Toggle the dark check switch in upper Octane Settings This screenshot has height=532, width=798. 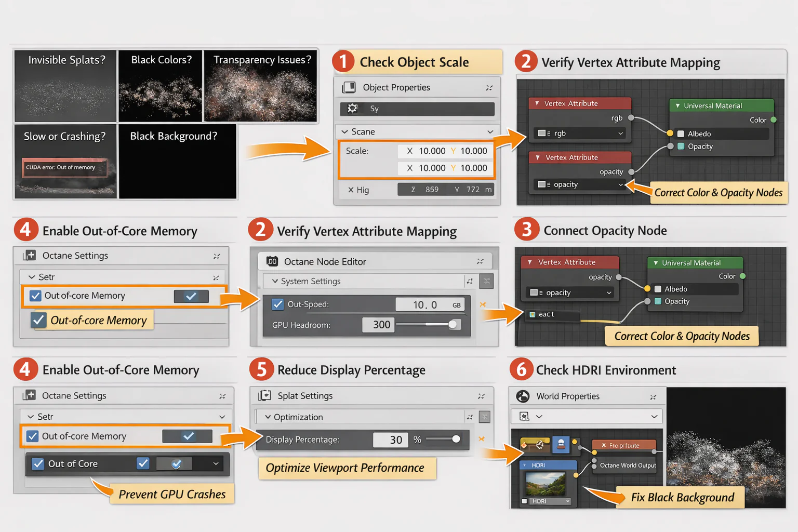pos(191,296)
